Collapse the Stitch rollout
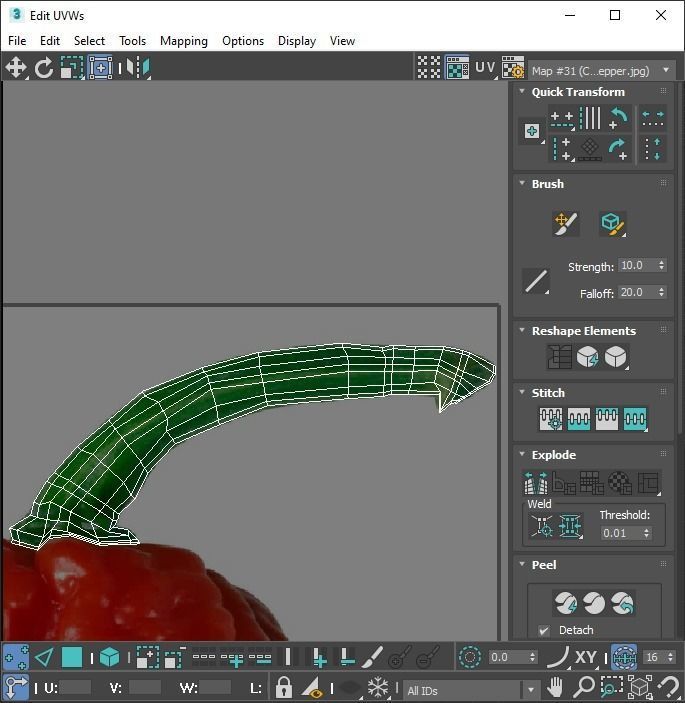Image resolution: width=685 pixels, height=703 pixels. pos(522,392)
